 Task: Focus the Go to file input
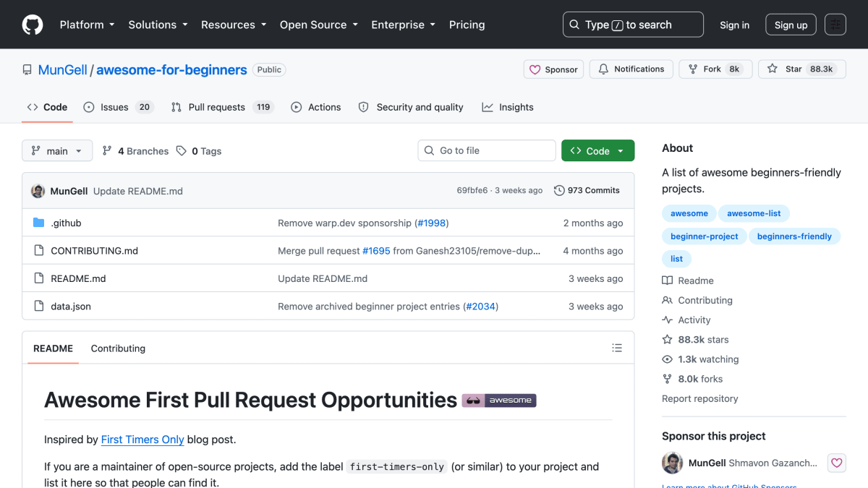487,150
